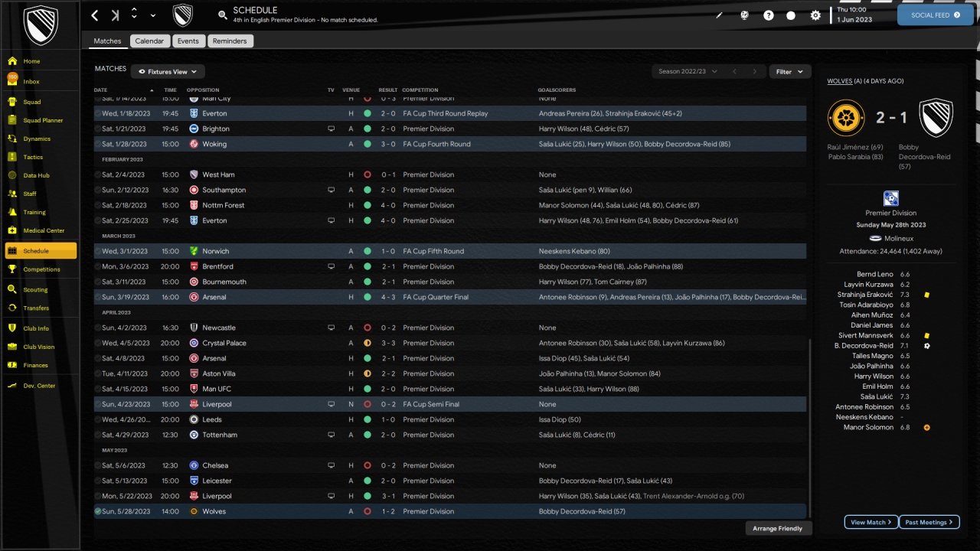Open the Inbox in the sidebar
Screen dimensions: 980x551
pos(41,81)
